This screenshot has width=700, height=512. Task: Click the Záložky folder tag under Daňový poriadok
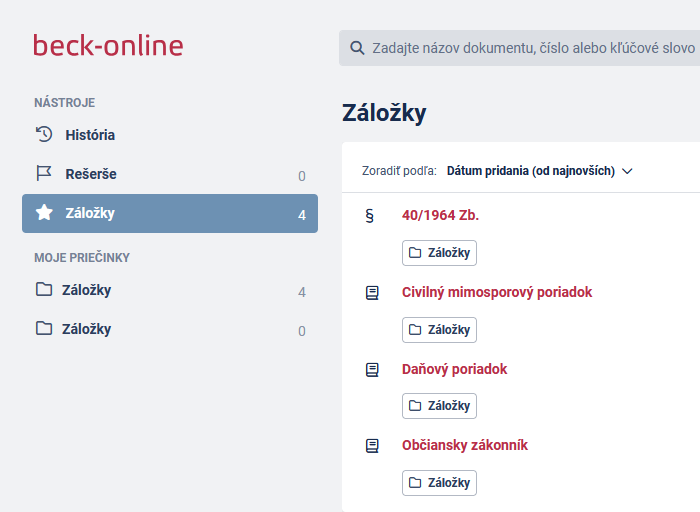coord(439,406)
